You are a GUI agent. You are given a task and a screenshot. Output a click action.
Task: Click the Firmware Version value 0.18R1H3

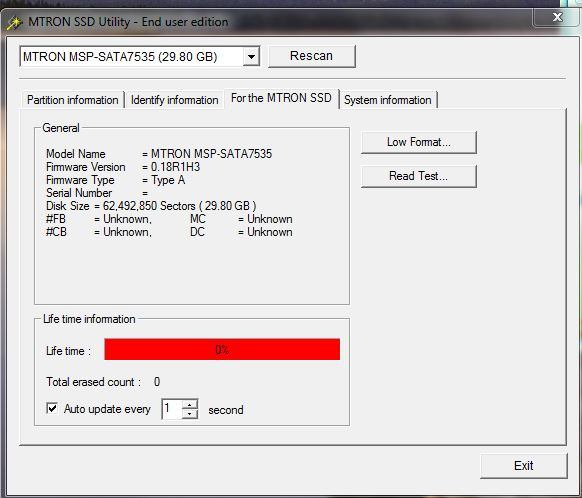[175, 167]
